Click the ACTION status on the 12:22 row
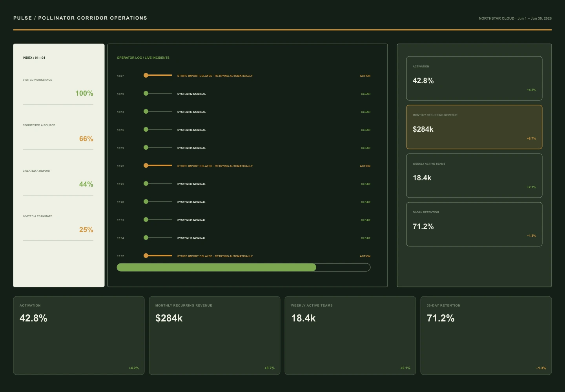The height and width of the screenshot is (392, 565). tap(365, 166)
